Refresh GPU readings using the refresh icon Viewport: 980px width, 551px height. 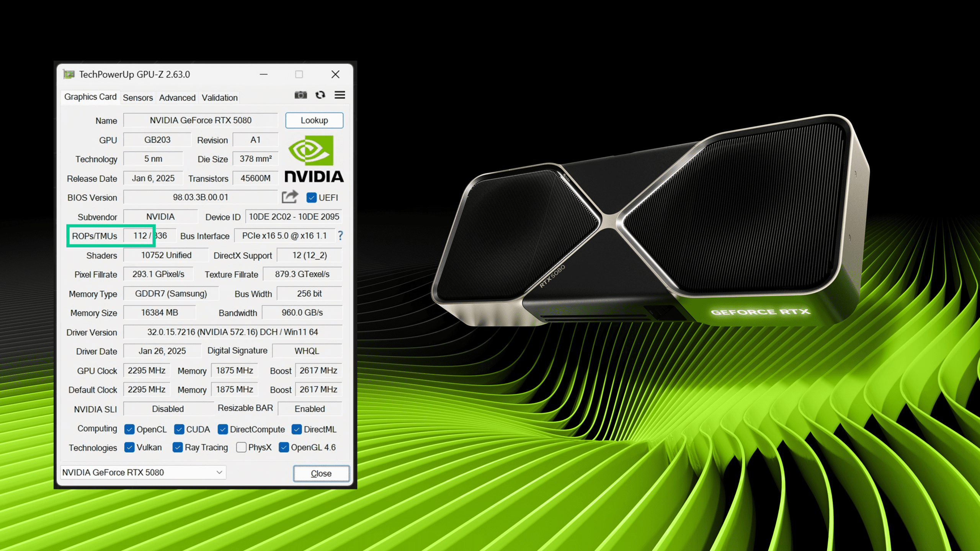point(320,95)
